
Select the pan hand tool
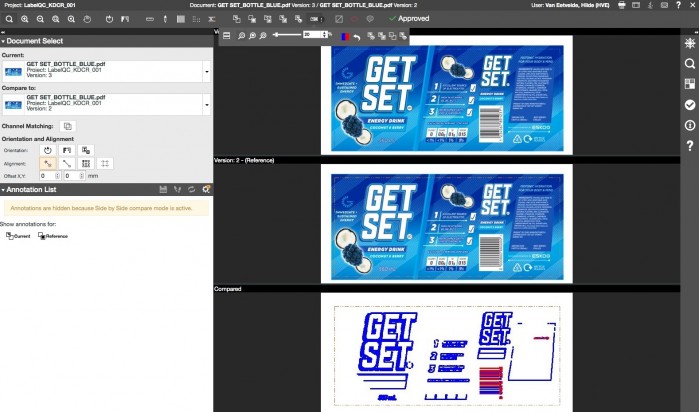tap(87, 19)
